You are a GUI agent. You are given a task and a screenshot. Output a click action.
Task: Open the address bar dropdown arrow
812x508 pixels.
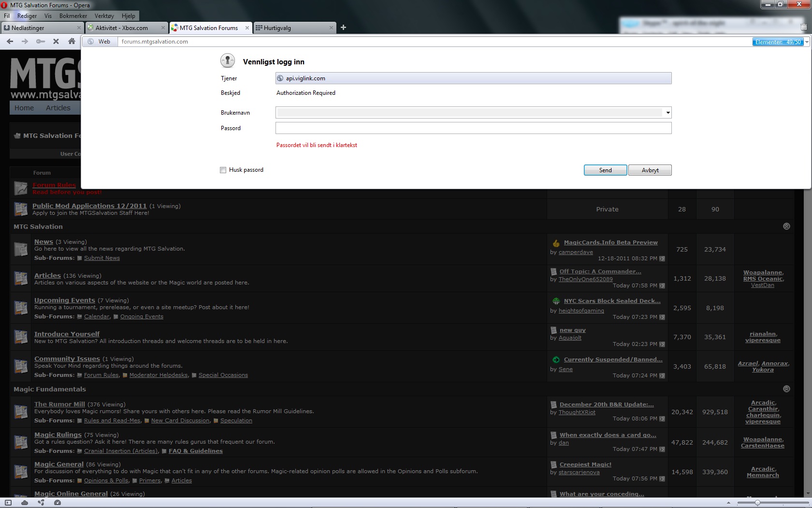807,42
